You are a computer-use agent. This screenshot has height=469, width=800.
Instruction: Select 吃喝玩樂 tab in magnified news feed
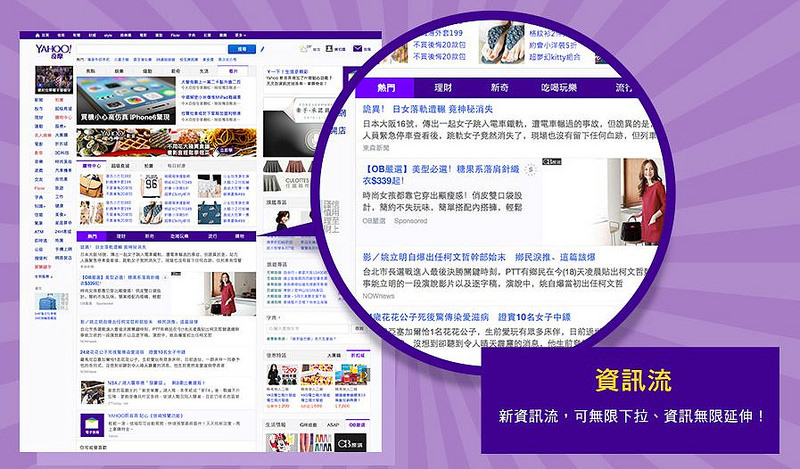point(559,88)
